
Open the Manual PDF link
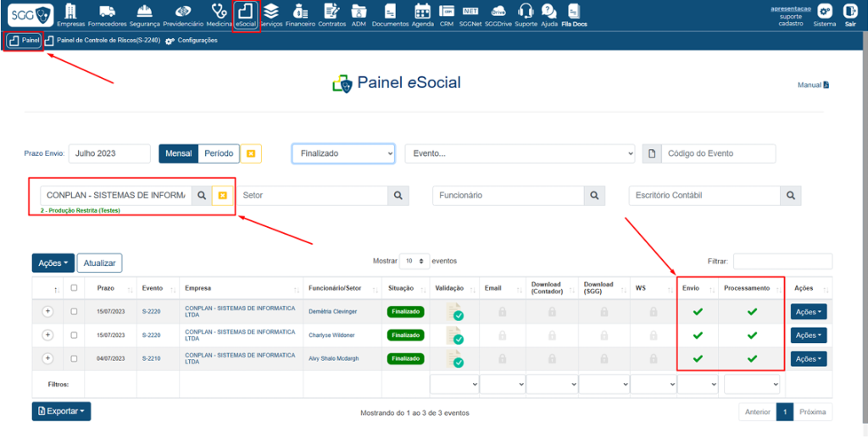(x=813, y=86)
